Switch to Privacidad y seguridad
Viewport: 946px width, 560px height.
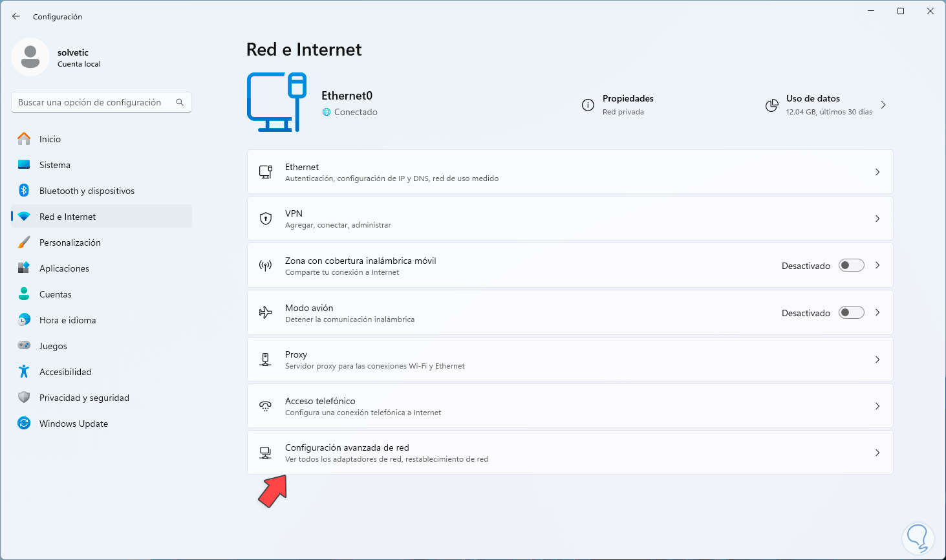84,397
